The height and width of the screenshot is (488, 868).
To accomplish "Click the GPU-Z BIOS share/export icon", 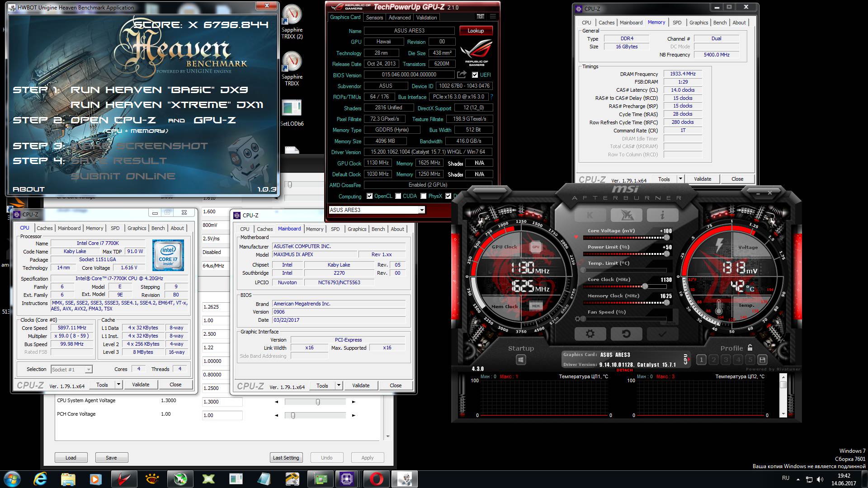I will (462, 75).
